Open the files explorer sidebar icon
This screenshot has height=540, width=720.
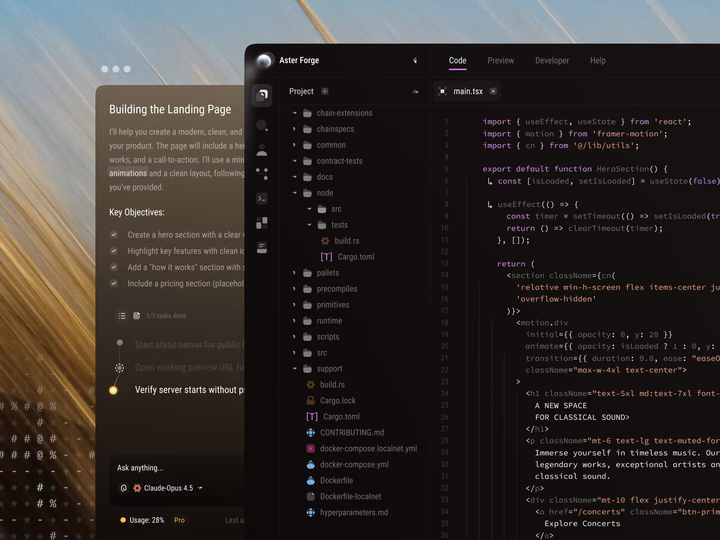(x=262, y=95)
